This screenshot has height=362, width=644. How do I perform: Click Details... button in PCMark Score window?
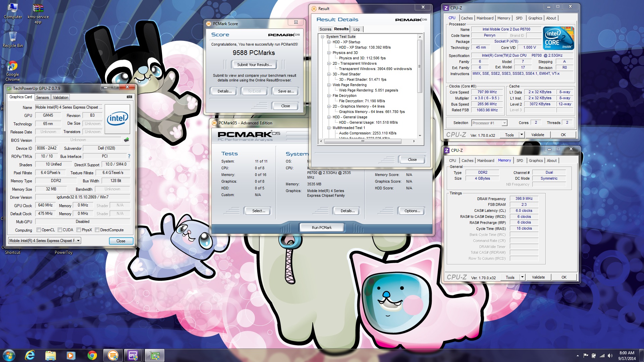pos(224,91)
